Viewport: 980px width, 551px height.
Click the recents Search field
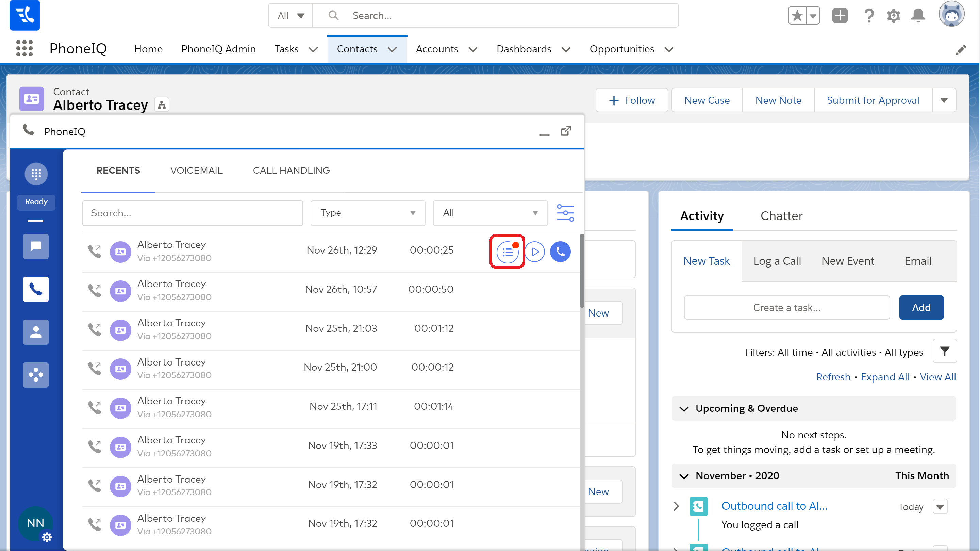pyautogui.click(x=192, y=213)
